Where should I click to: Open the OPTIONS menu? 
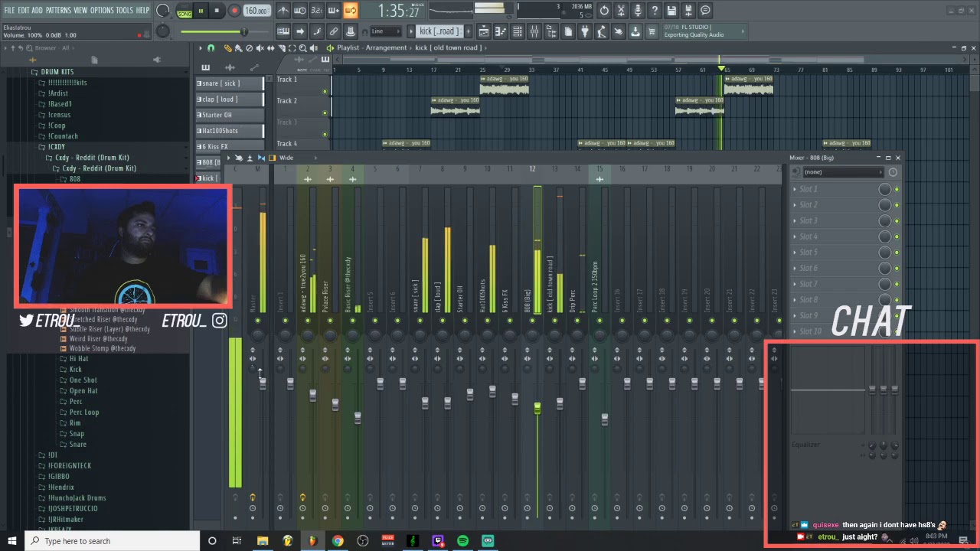tap(102, 10)
